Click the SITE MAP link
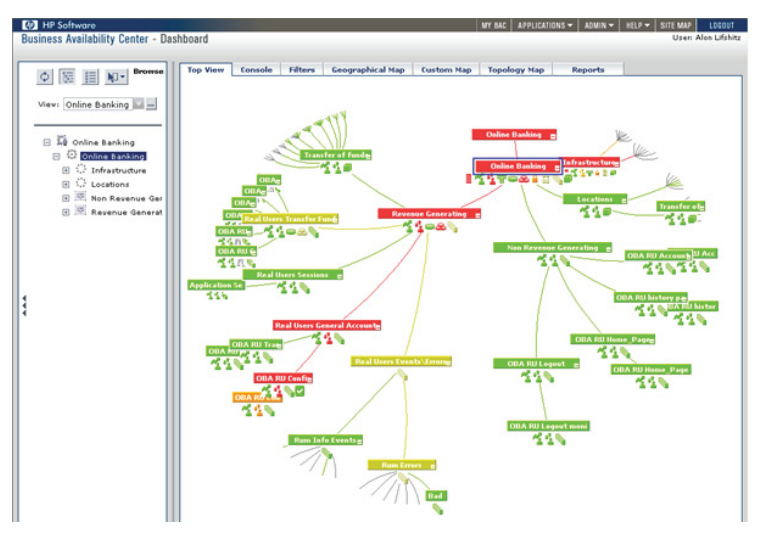This screenshot has width=765, height=534. (676, 25)
